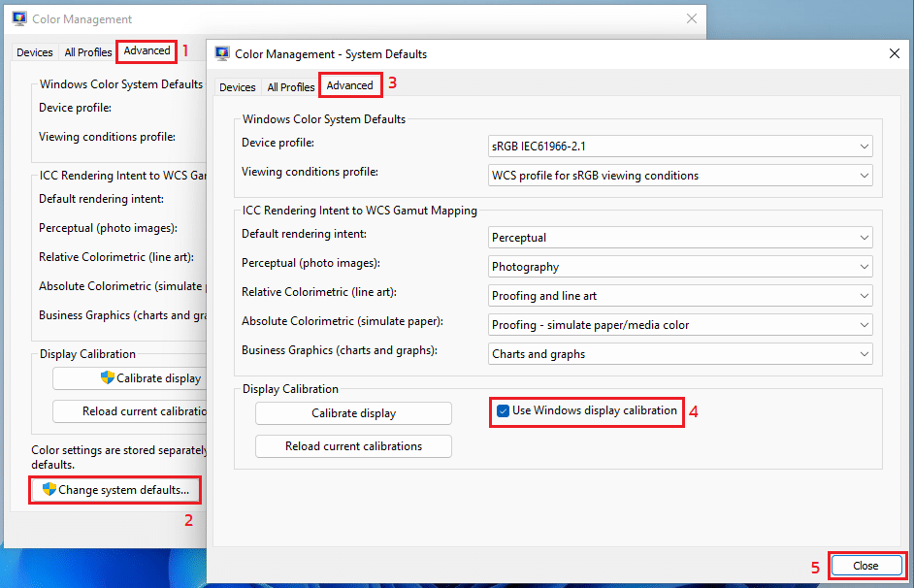Viewport: 914px width, 588px height.
Task: Switch to All Profiles tab in System Defaults
Action: point(291,86)
